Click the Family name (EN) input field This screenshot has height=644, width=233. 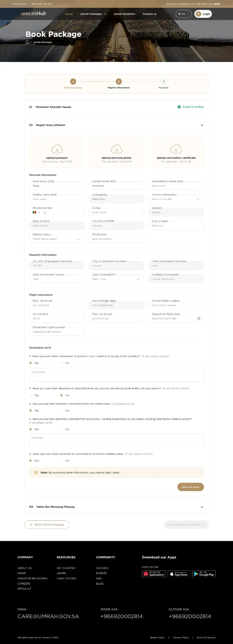pos(57,199)
